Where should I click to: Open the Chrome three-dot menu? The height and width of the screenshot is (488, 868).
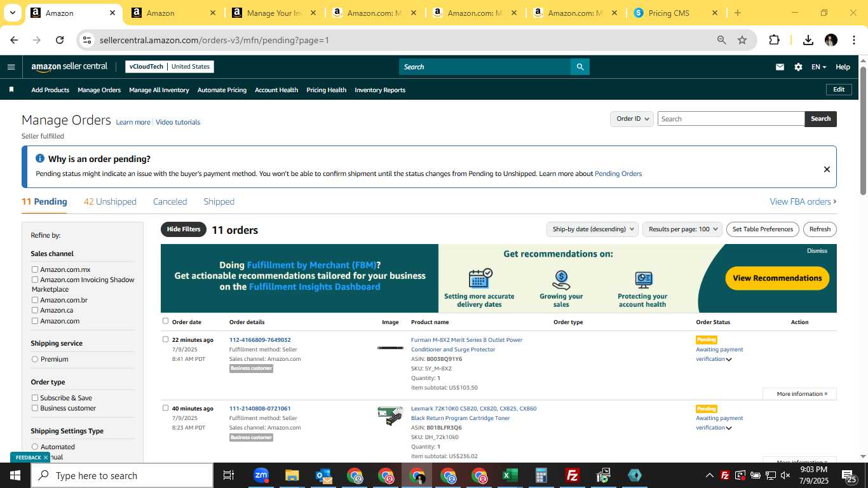click(x=854, y=40)
